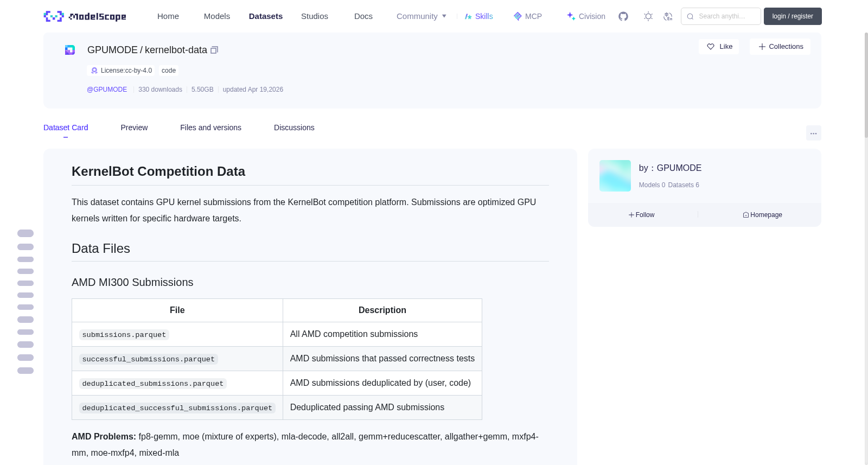Open the Datasets section
This screenshot has height=465, width=868.
(266, 16)
